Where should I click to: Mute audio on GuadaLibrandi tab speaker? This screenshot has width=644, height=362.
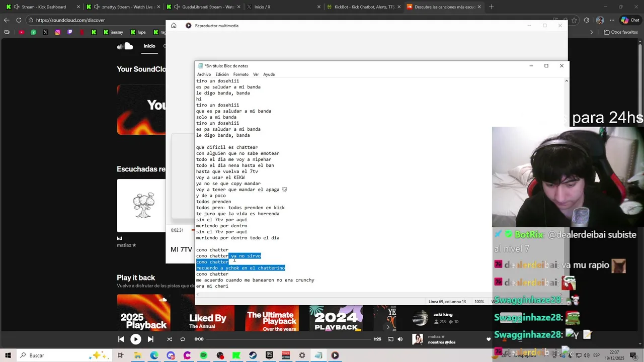coord(177,7)
